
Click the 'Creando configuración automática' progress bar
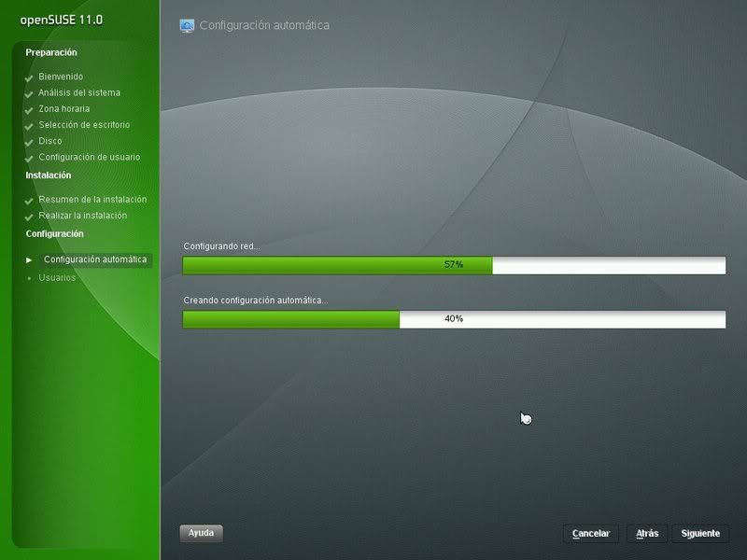click(454, 319)
